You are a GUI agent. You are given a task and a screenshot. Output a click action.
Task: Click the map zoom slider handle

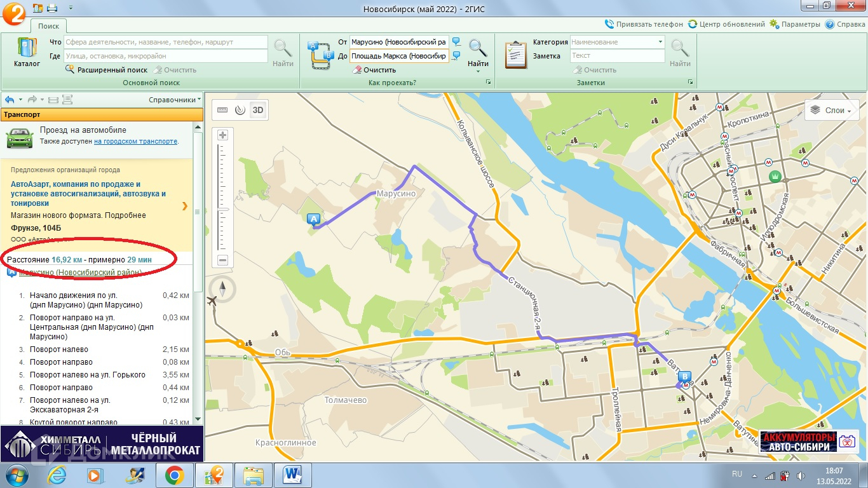[x=222, y=208]
